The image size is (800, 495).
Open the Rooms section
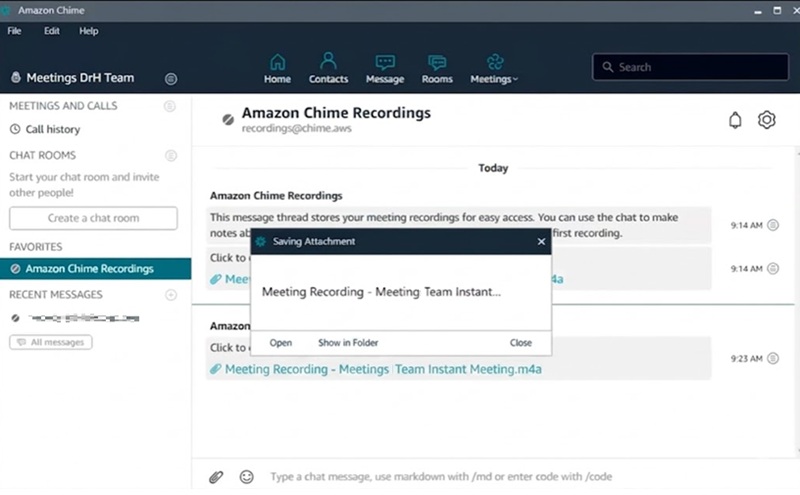coord(437,69)
